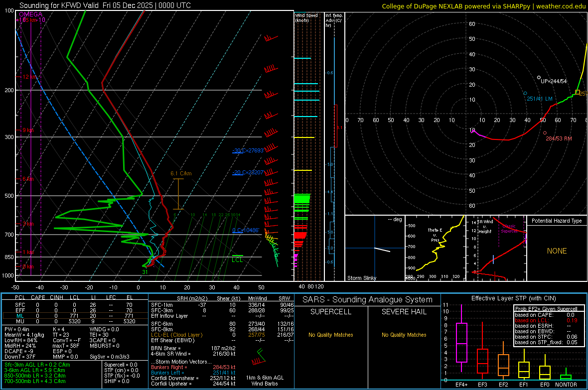Click the 'Effective Layer STP (with CIN)' title
588x390 pixels.
click(x=513, y=298)
